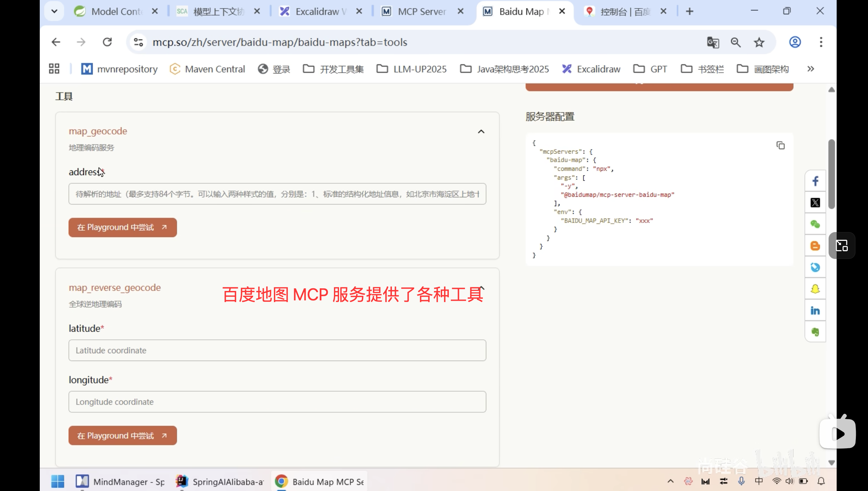Copy the server configuration JSON

coord(781,145)
